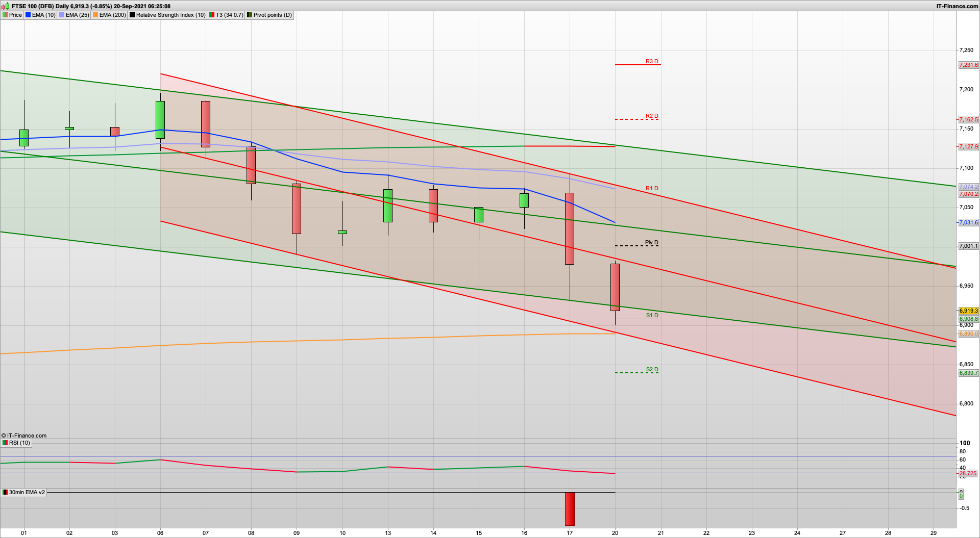
Task: Click the 7,231.6 red price tag
Action: pyautogui.click(x=968, y=65)
